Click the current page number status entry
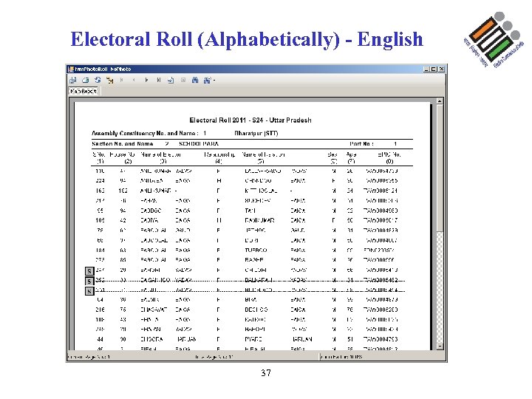Image resolution: width=532 pixels, height=399 pixels. 89,357
